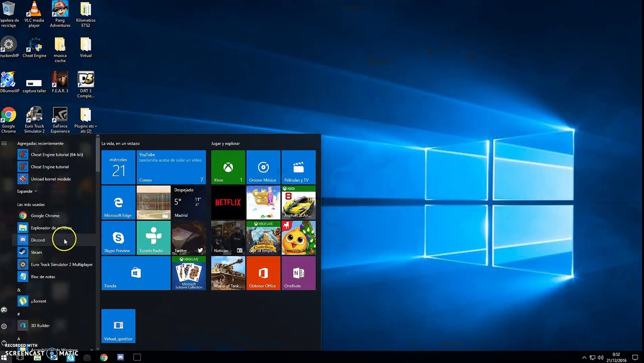Click the Windows Start button on taskbar
The image size is (644, 363).
click(x=4, y=357)
